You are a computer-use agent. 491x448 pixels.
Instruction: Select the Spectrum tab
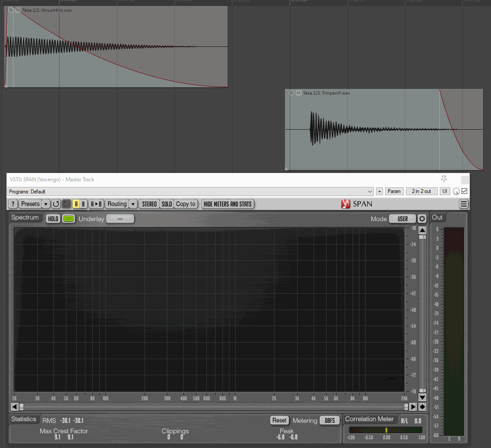[25, 218]
